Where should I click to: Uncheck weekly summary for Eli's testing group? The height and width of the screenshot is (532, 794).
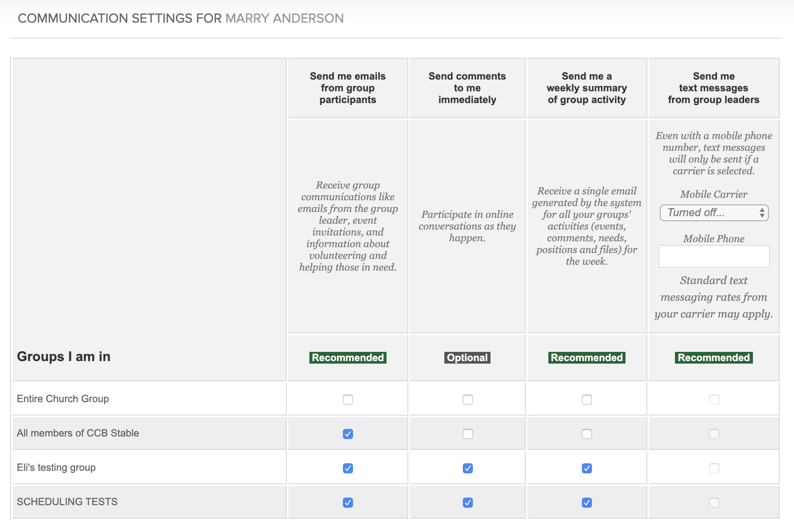pyautogui.click(x=586, y=468)
